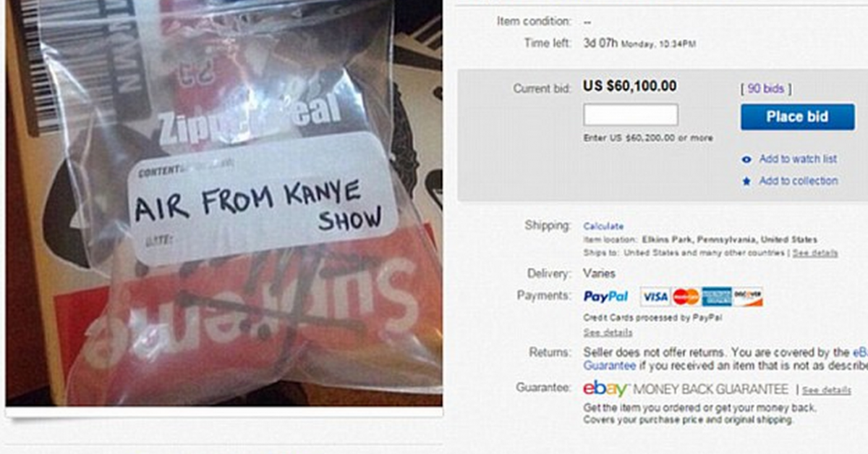Click the American Express card icon
The width and height of the screenshot is (868, 454).
click(716, 297)
